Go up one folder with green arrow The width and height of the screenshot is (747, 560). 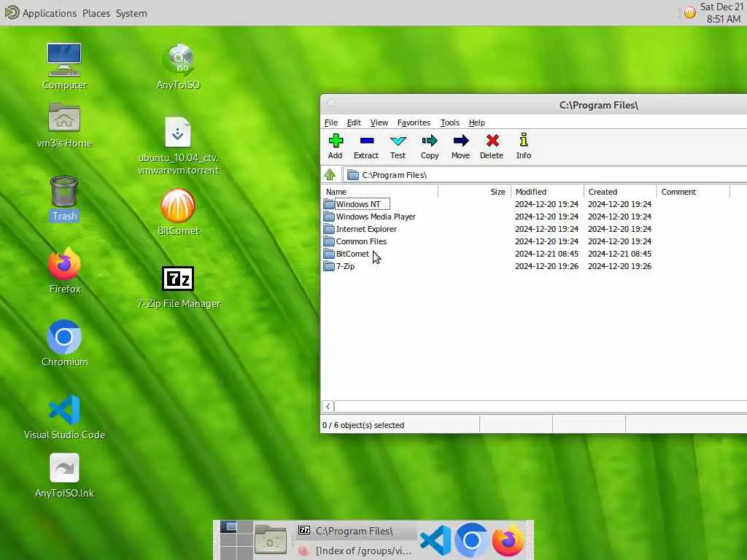pyautogui.click(x=330, y=175)
